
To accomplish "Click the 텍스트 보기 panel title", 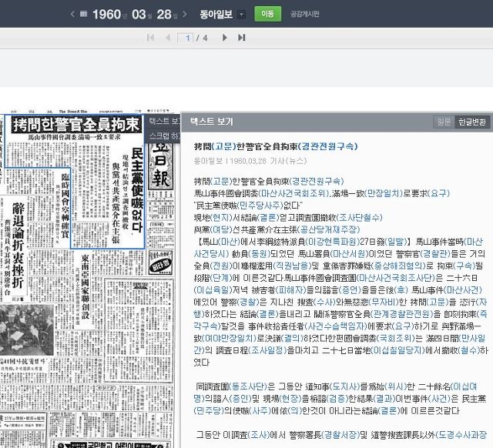I will (211, 122).
